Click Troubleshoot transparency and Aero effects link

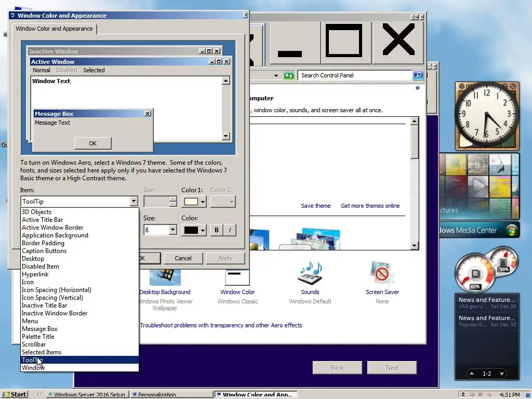coord(221,325)
